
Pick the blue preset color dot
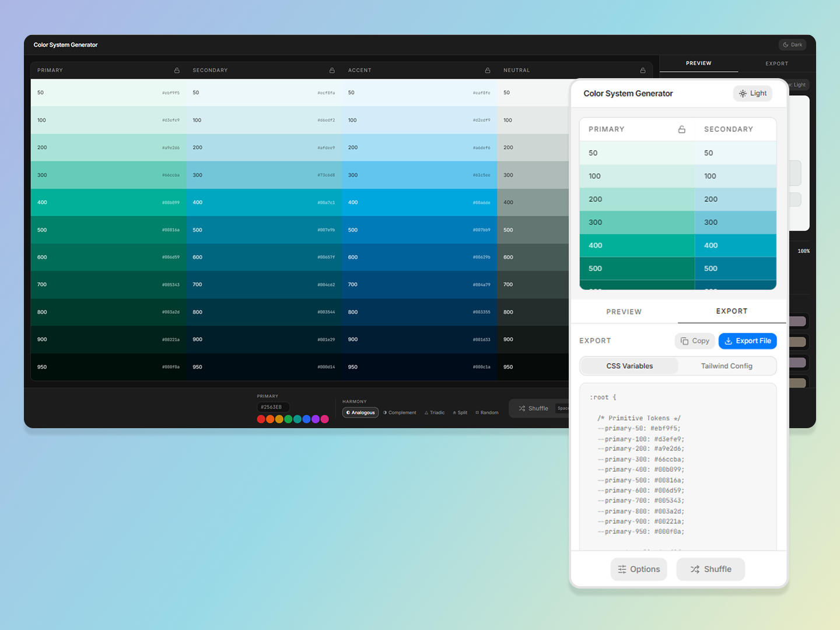[x=306, y=419]
